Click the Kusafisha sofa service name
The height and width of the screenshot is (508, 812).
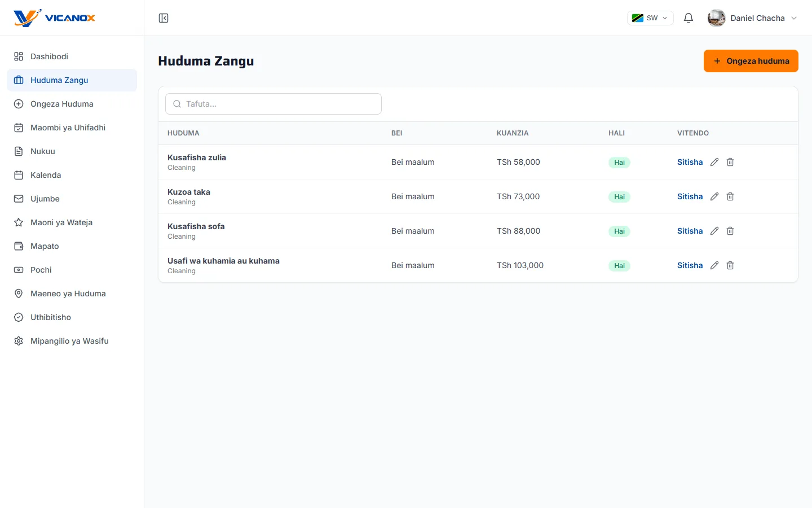coord(196,226)
